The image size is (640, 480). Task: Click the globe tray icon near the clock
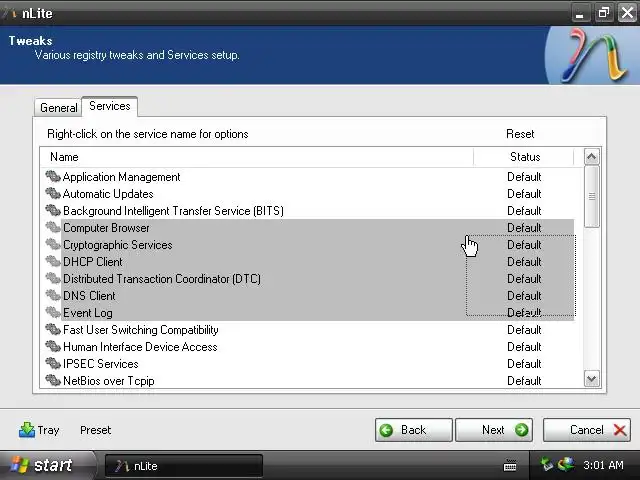click(566, 464)
